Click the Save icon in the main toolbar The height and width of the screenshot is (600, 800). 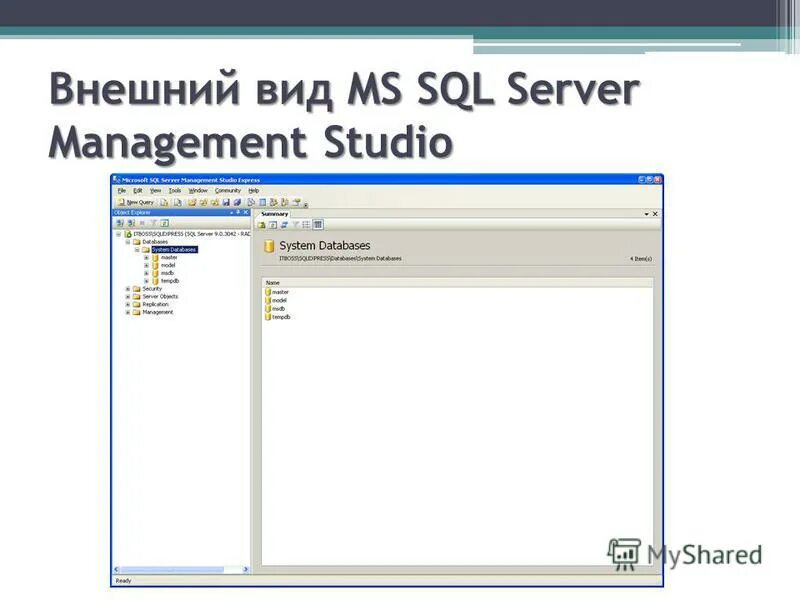click(x=226, y=202)
